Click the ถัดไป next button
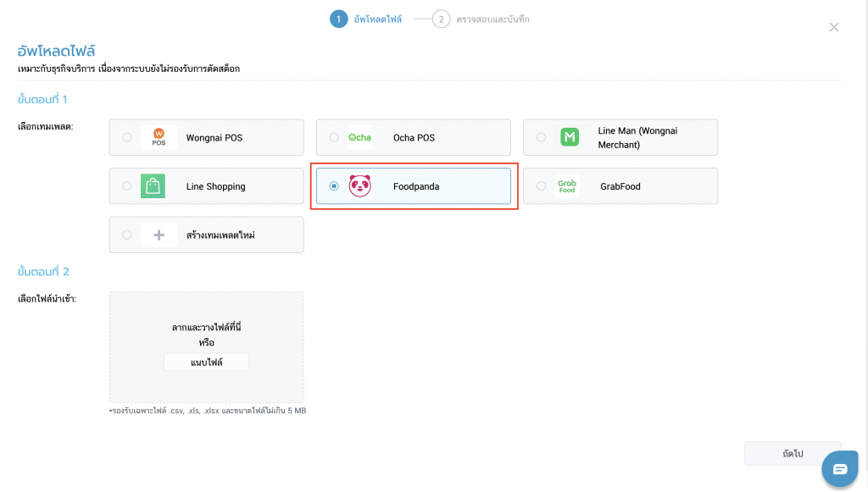The width and height of the screenshot is (868, 492). point(793,453)
